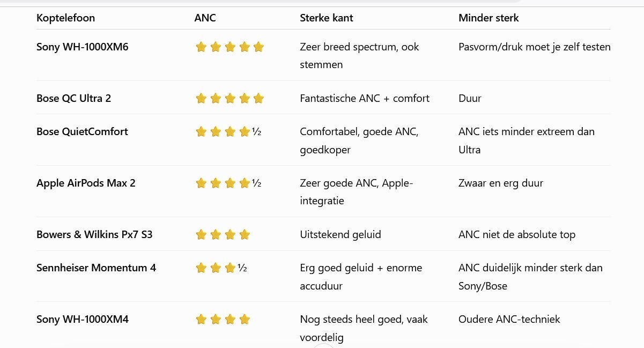Click the Bowers & Wilkins Px7 S3 name
Viewport: 644px width, 348px height.
click(x=94, y=235)
